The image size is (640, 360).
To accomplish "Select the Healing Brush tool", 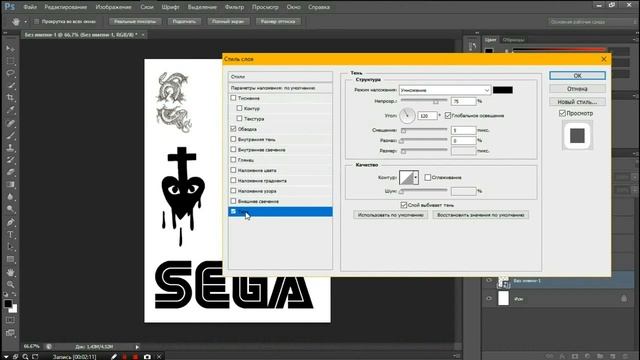I will click(10, 123).
